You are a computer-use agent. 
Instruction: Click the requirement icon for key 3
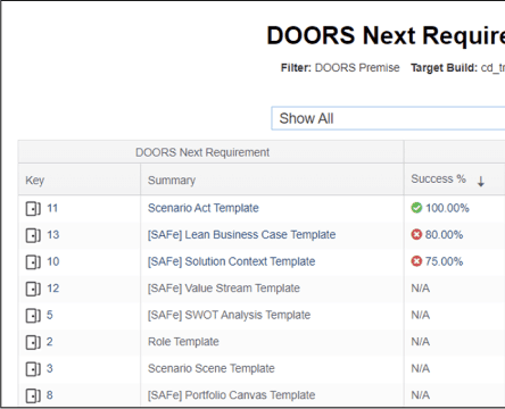tap(33, 369)
